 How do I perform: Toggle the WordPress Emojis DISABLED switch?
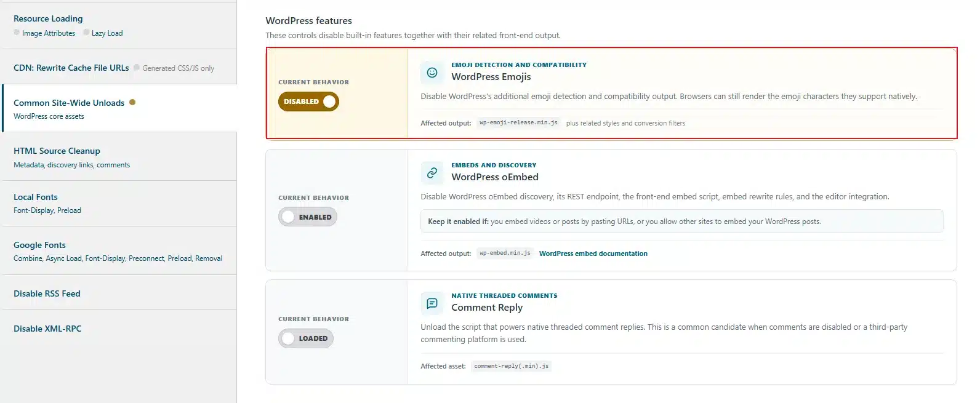(308, 102)
